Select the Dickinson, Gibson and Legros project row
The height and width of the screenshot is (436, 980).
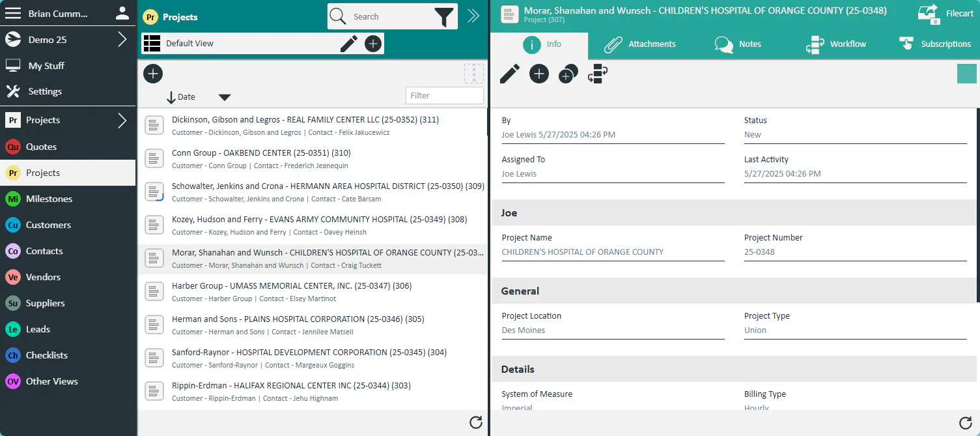pyautogui.click(x=313, y=126)
